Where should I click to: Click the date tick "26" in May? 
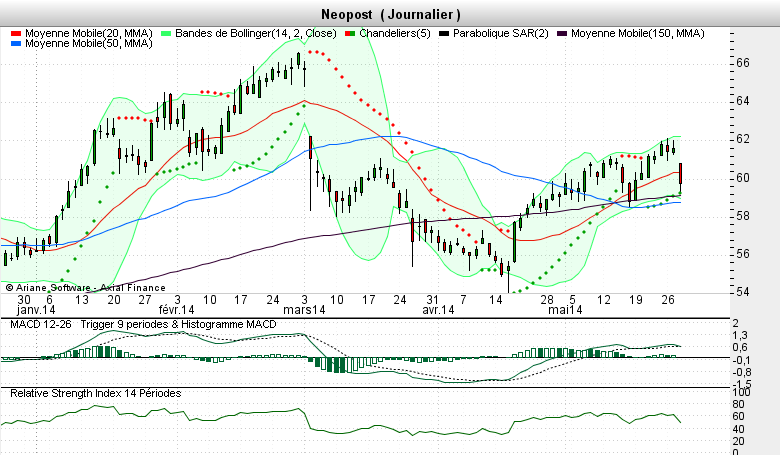tap(668, 300)
